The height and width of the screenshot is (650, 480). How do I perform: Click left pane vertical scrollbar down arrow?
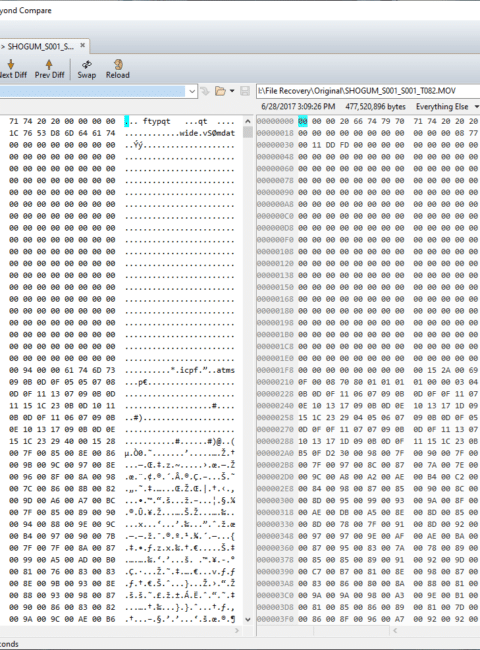click(x=248, y=620)
